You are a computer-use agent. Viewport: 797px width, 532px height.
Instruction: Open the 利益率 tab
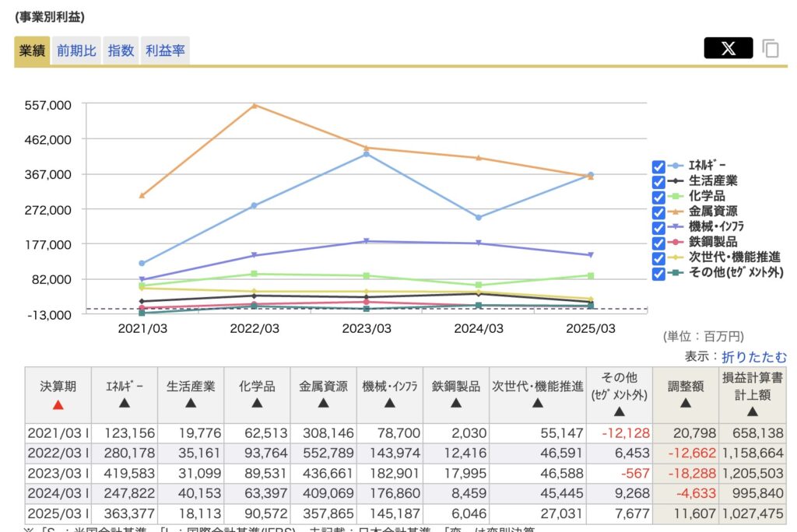(167, 51)
